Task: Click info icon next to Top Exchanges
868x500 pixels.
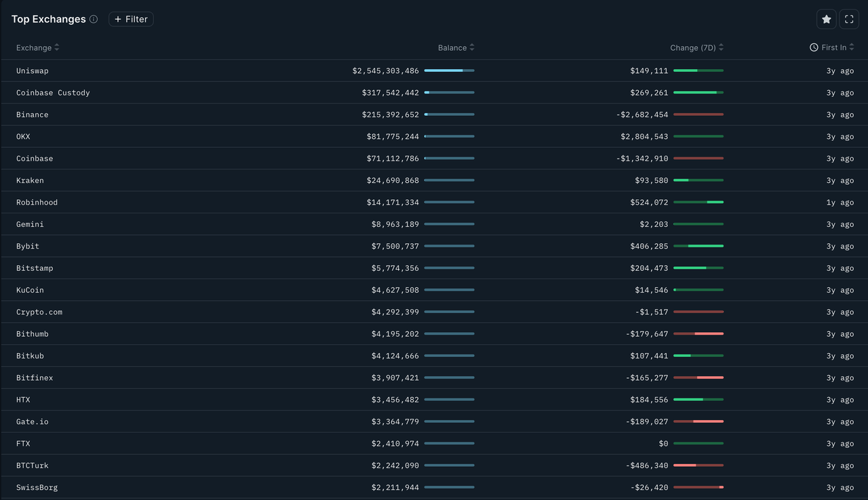Action: (94, 20)
